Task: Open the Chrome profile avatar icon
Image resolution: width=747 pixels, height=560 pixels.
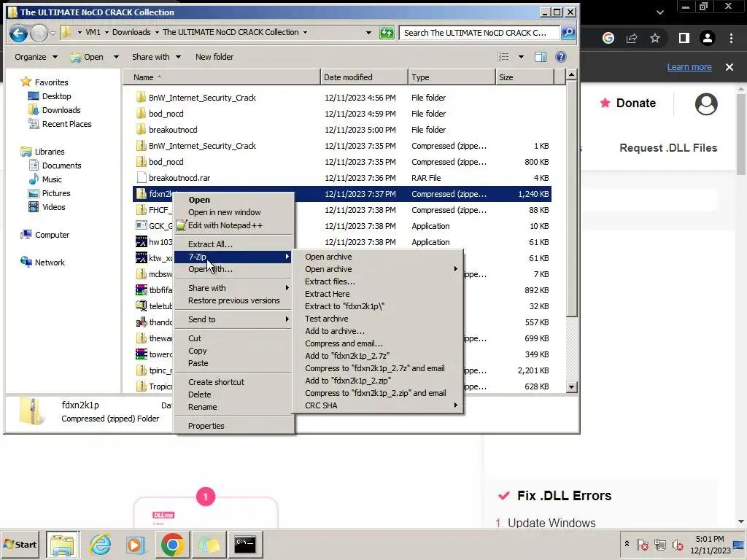Action: [708, 38]
